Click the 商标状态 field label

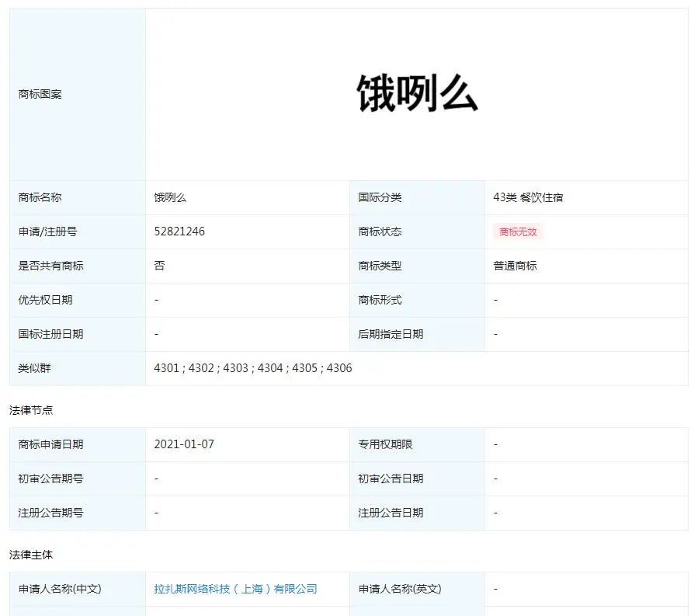tap(380, 231)
